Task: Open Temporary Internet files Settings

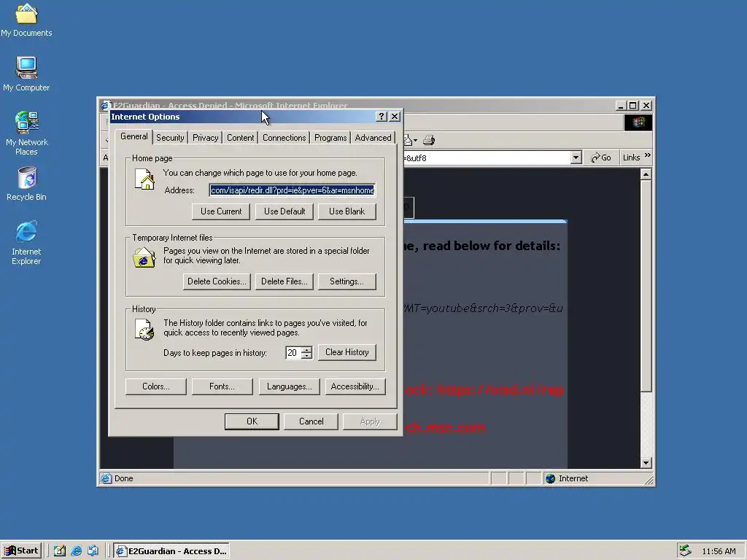Action: coord(347,281)
